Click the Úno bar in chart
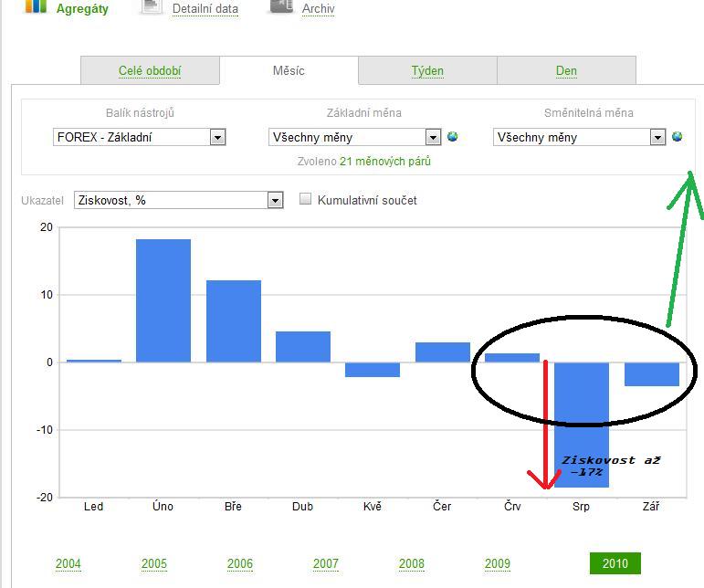Viewport: 704px width, 588px height. coord(163,300)
